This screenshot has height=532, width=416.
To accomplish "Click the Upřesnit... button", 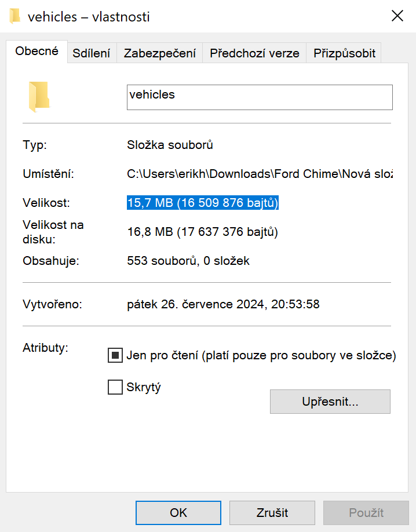I will [x=330, y=401].
